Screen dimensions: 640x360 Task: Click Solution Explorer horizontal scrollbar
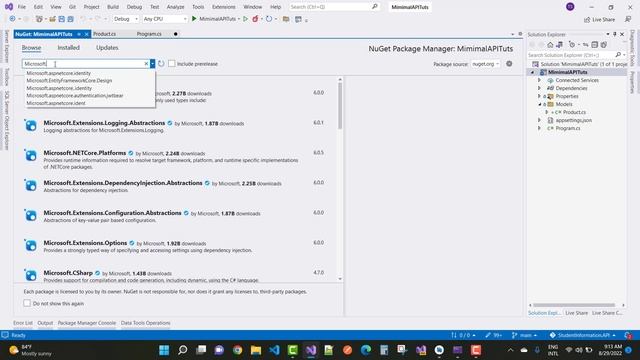tap(574, 305)
